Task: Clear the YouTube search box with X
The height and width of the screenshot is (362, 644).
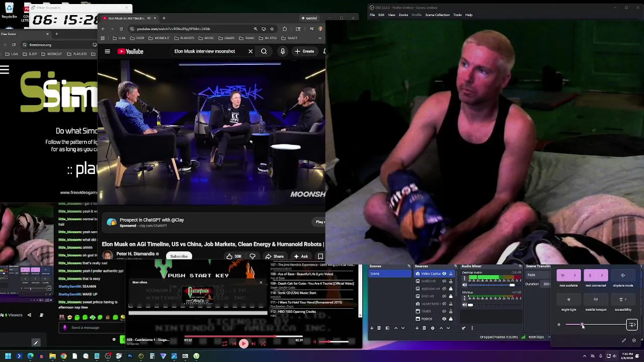Action: click(x=250, y=51)
